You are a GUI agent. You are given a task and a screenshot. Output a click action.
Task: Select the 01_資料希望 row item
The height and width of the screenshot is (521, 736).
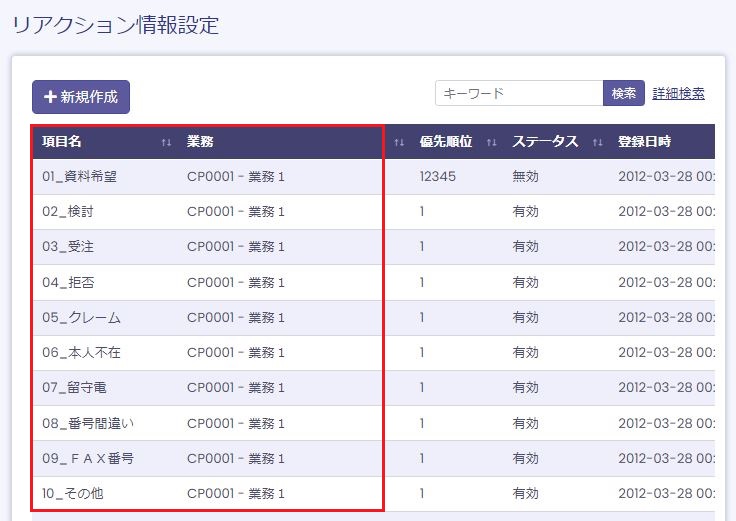point(80,177)
